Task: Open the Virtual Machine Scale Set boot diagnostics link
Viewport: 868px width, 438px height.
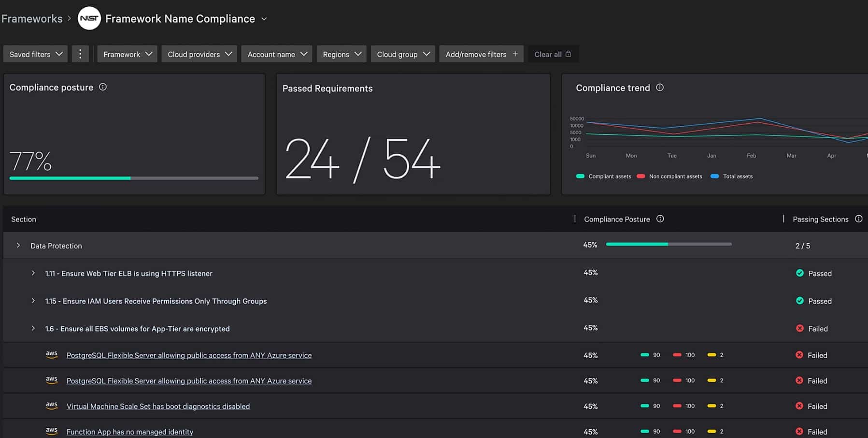Action: coord(158,407)
